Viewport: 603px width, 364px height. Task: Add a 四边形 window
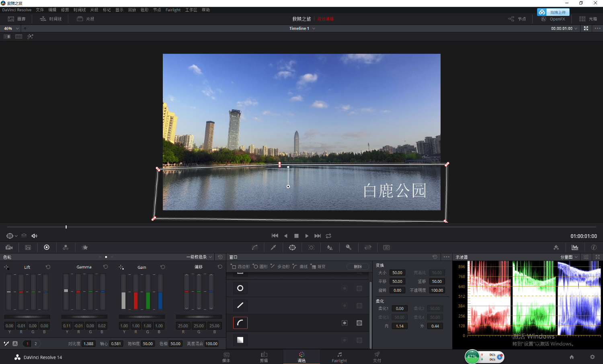tap(240, 267)
